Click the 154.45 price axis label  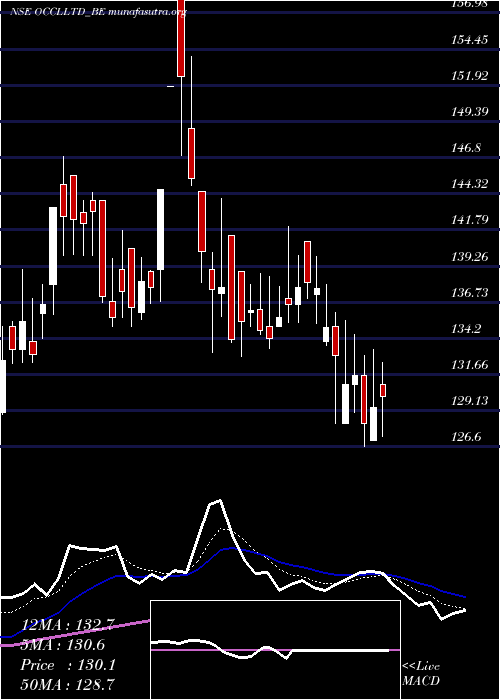pyautogui.click(x=469, y=40)
